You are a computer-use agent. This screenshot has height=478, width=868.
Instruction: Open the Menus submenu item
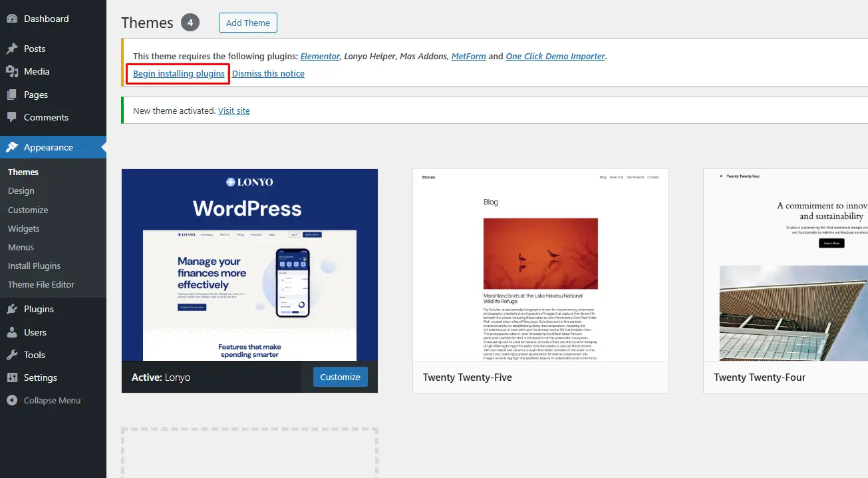pyautogui.click(x=21, y=247)
